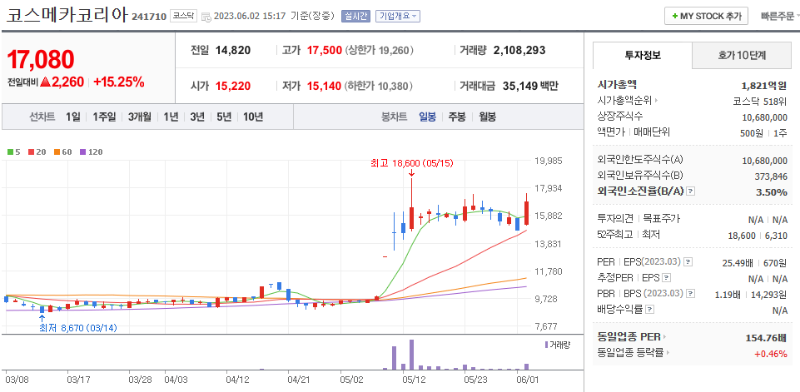This screenshot has width=800, height=392.
Task: Click the 거래량 value 2,108,293
Action: (519, 50)
